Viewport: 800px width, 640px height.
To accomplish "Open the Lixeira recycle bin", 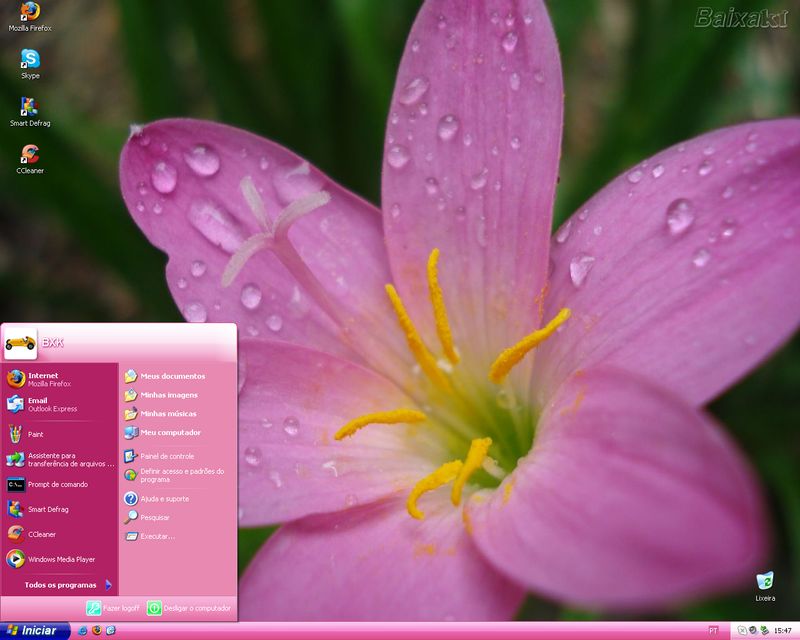I will click(766, 580).
